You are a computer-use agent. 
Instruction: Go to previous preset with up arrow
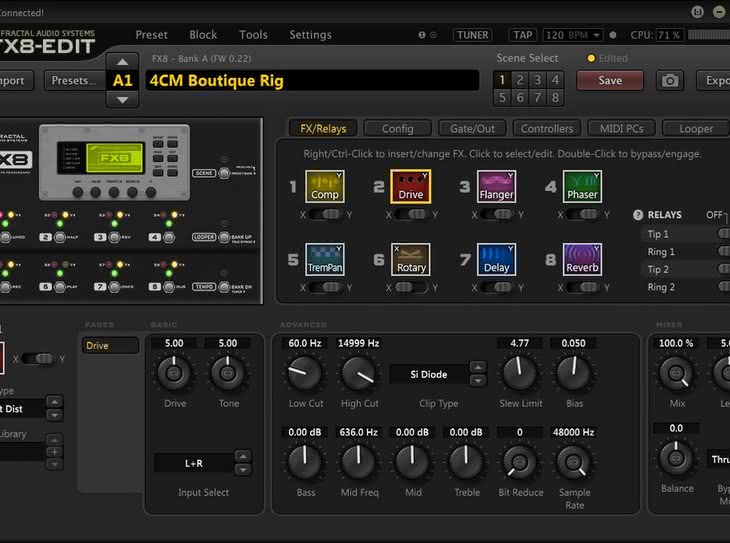pos(122,62)
